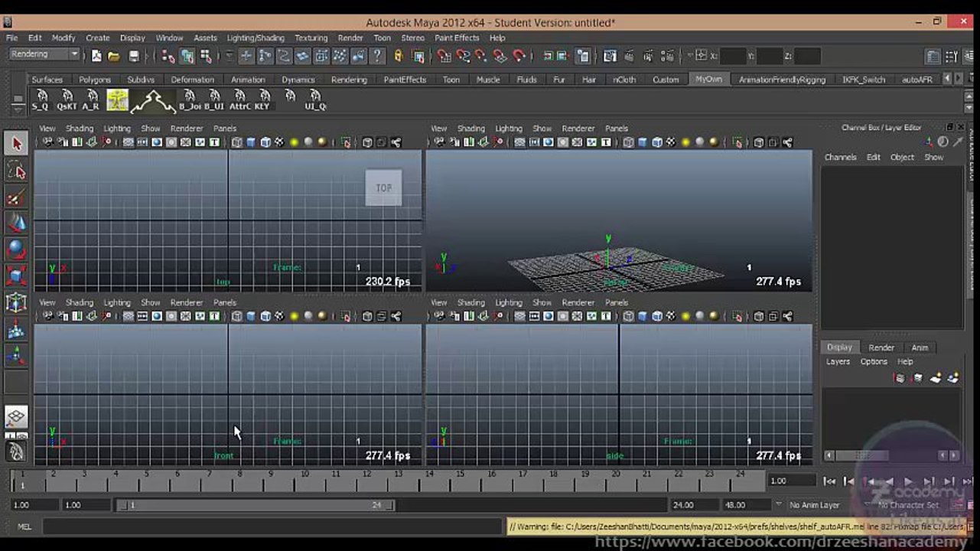Open the Lighting/Shading menu
The width and height of the screenshot is (980, 551).
pyautogui.click(x=256, y=37)
